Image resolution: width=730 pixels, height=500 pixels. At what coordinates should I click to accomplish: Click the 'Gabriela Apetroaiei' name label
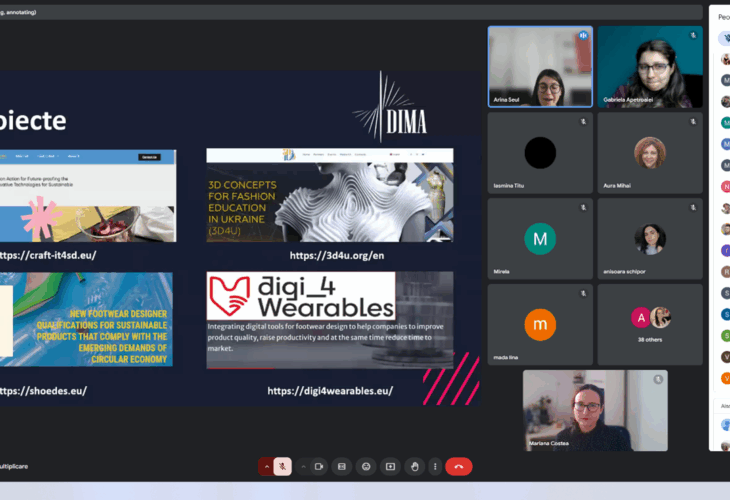click(628, 100)
